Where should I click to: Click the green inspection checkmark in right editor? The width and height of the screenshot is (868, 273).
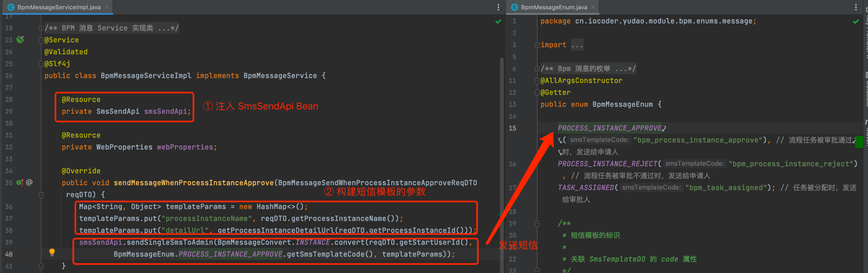pos(856,22)
